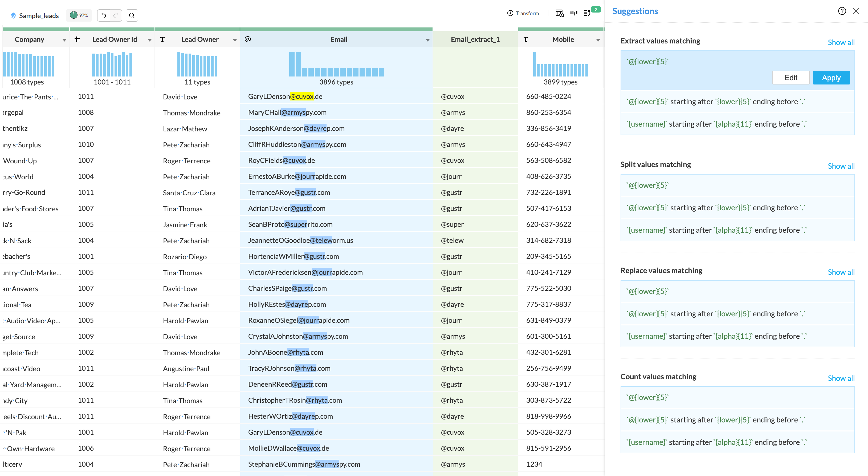The image size is (868, 476).
Task: Select the Email_extract_1 column header
Action: [475, 39]
